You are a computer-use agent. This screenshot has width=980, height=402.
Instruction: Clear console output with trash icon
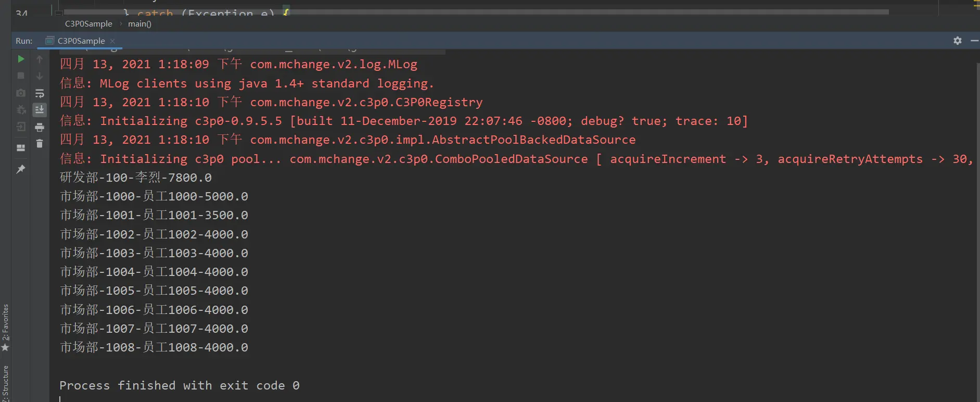tap(40, 144)
